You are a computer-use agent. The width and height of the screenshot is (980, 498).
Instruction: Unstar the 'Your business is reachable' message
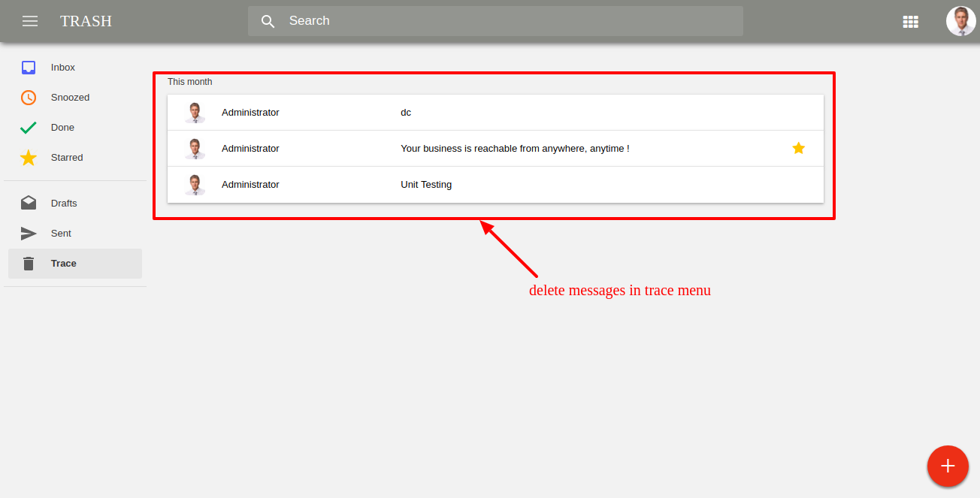click(x=799, y=148)
